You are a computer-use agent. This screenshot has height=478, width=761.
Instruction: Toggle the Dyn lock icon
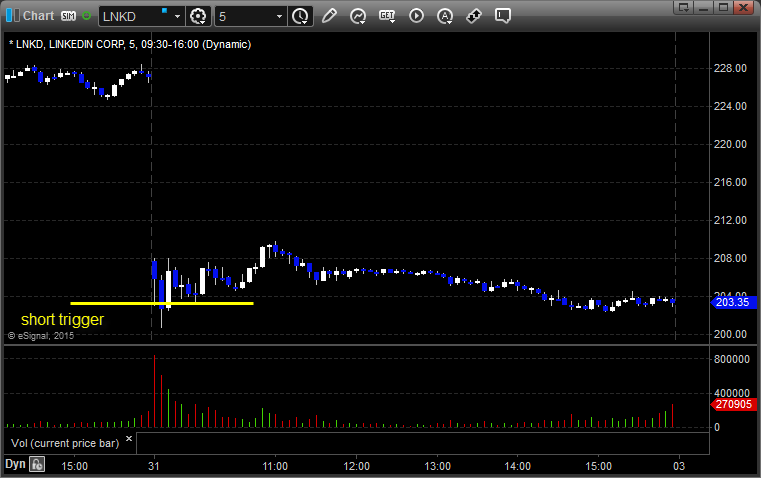click(x=37, y=464)
